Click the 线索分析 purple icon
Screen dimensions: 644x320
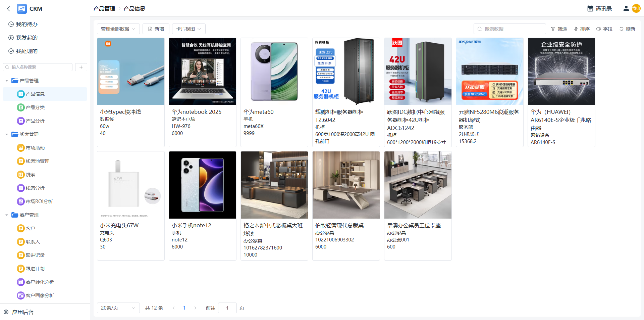[20, 188]
